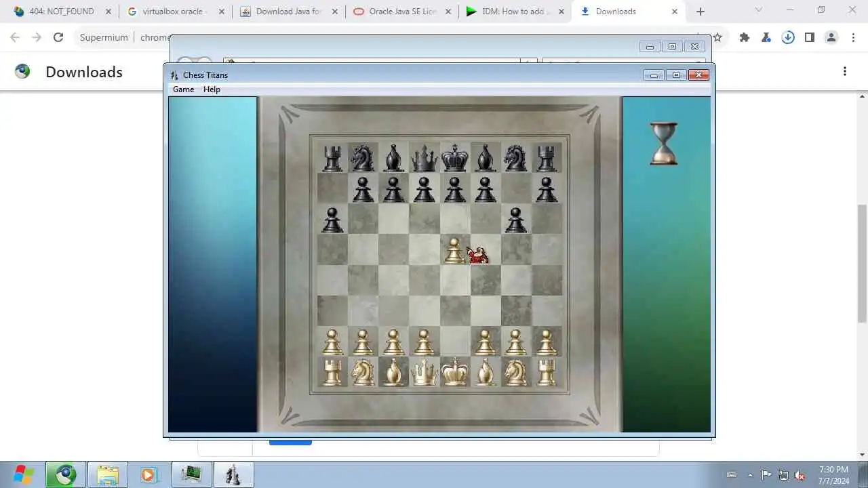Bookmark this page with the star
Image resolution: width=868 pixels, height=488 pixels.
tap(717, 37)
